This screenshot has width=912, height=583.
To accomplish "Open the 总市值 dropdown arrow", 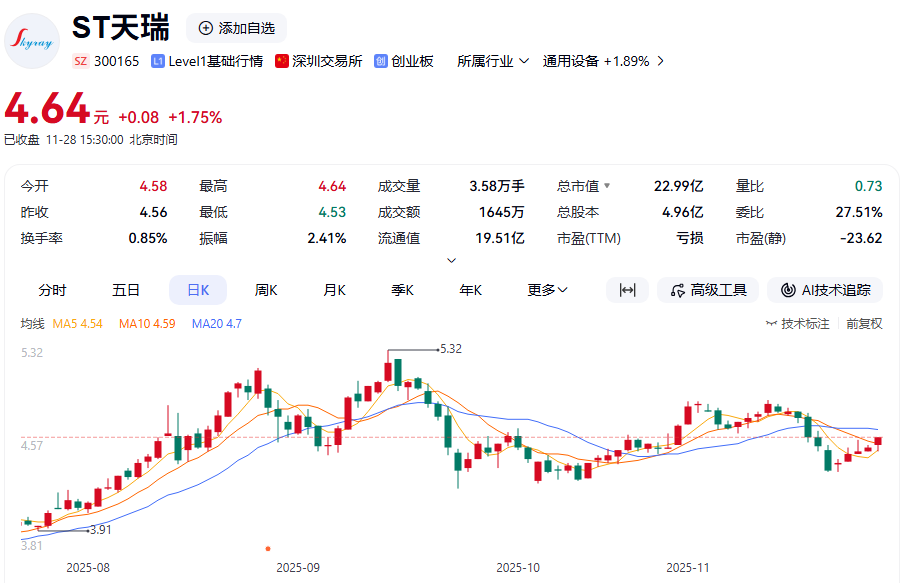I will (x=606, y=186).
